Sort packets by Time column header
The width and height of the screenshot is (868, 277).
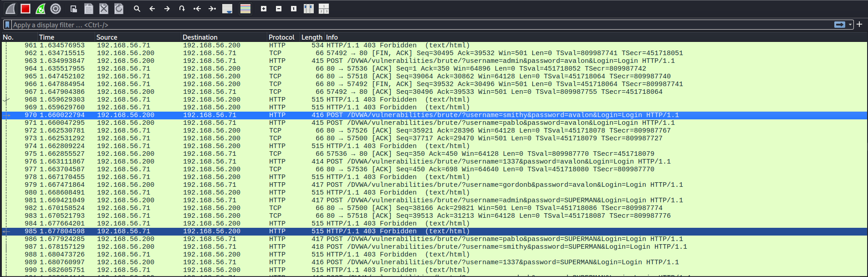point(46,37)
